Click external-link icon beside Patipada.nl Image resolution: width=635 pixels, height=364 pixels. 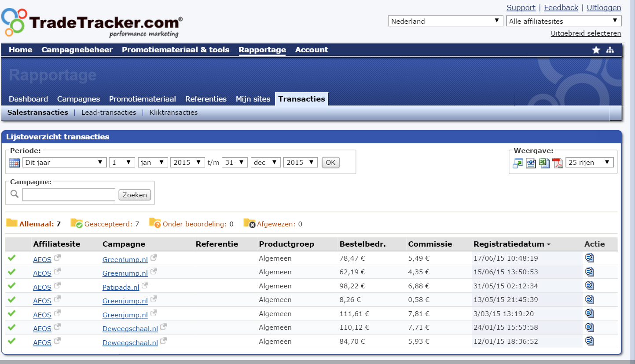pos(145,285)
